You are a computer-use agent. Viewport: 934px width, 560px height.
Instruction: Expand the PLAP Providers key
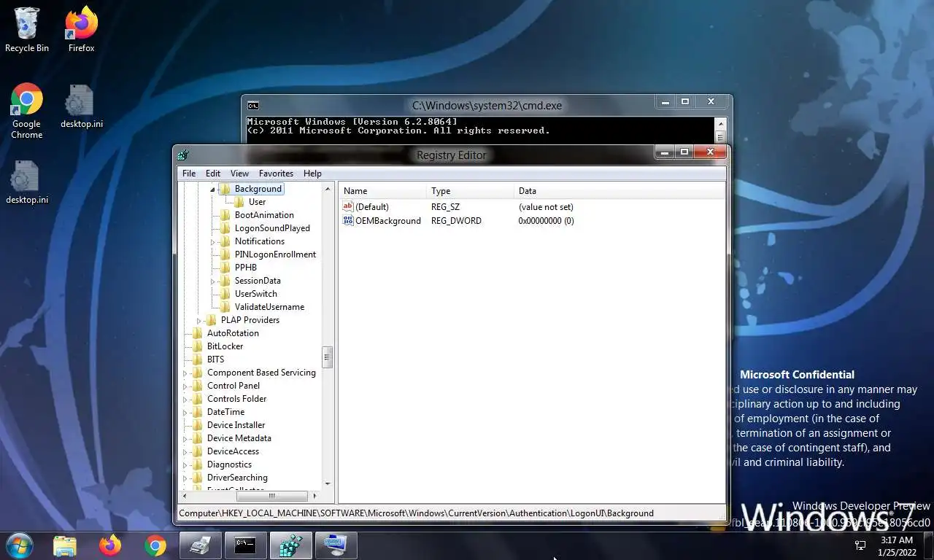click(199, 320)
